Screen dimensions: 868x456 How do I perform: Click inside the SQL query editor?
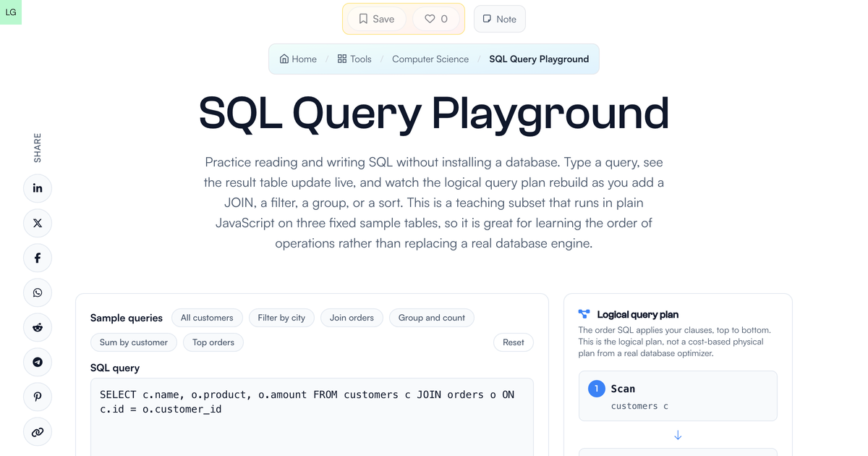click(312, 417)
